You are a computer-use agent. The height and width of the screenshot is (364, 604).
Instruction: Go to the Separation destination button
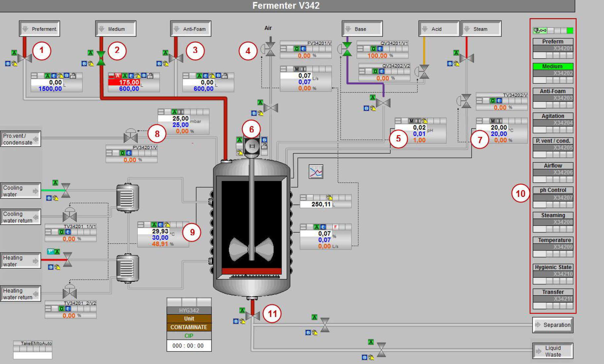click(x=553, y=325)
